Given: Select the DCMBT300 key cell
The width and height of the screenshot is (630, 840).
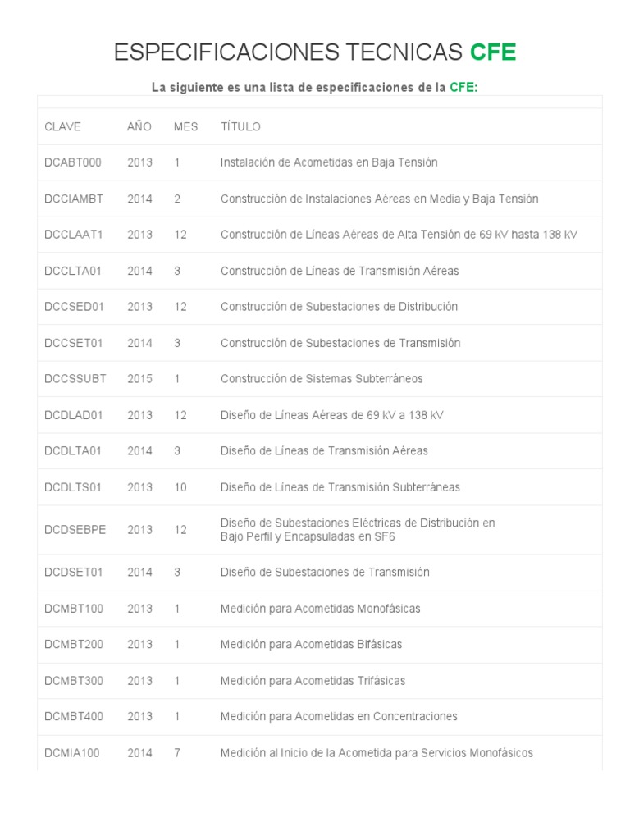Looking at the screenshot, I should tap(74, 681).
